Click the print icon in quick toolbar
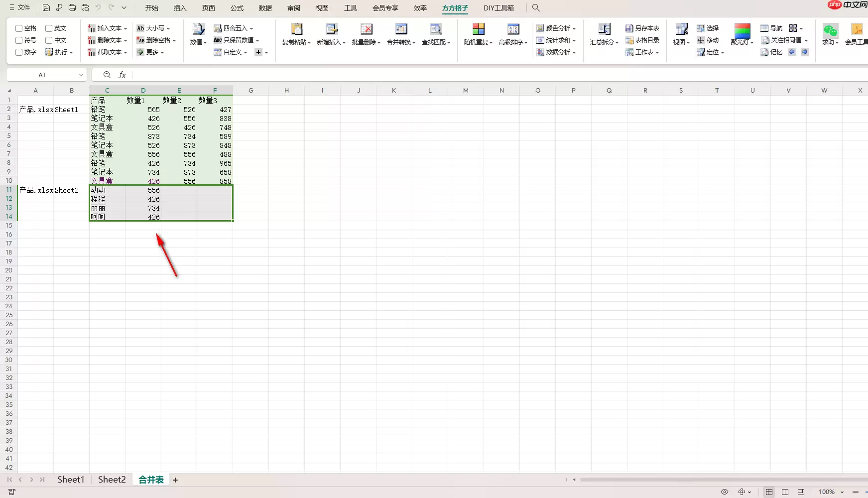The height and width of the screenshot is (498, 868). click(x=72, y=8)
